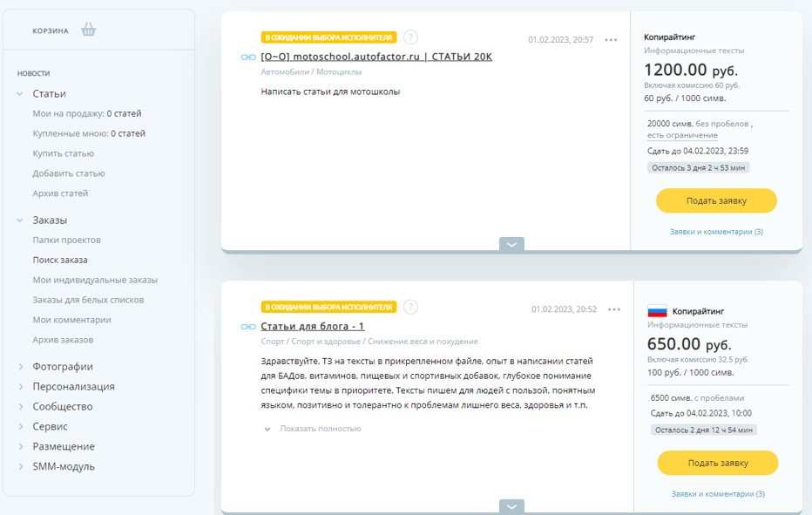Open three-dot menu for Статьи для блога order
This screenshot has width=812, height=515.
(x=614, y=309)
